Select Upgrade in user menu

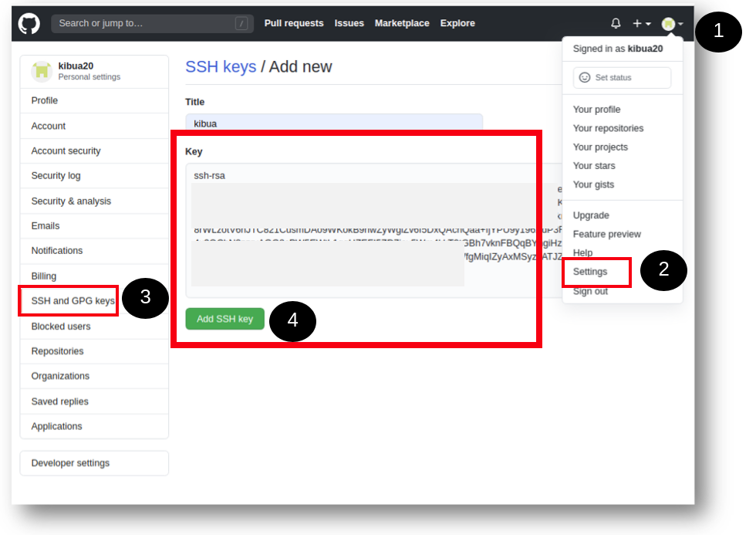point(591,215)
